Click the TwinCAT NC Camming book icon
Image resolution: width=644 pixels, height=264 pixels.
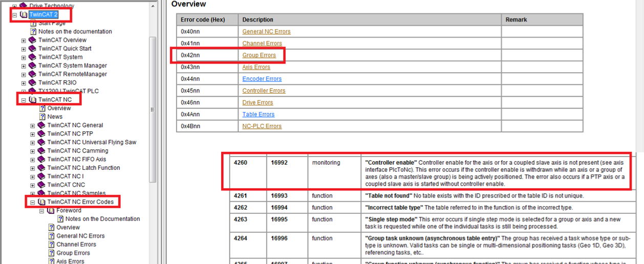pos(41,151)
